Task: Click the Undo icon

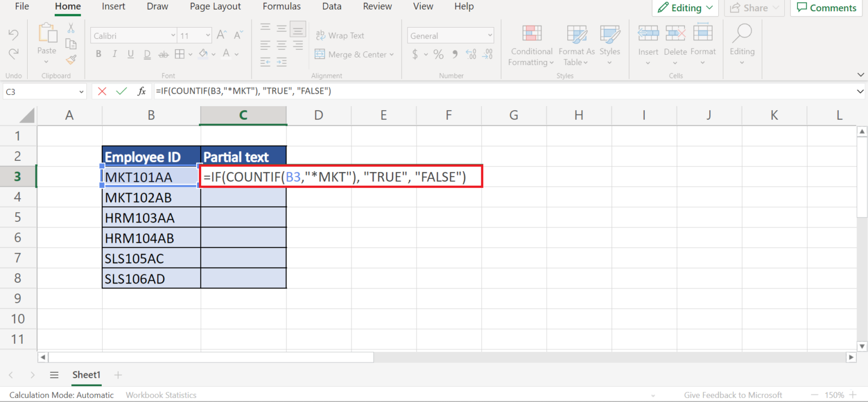Action: [14, 35]
